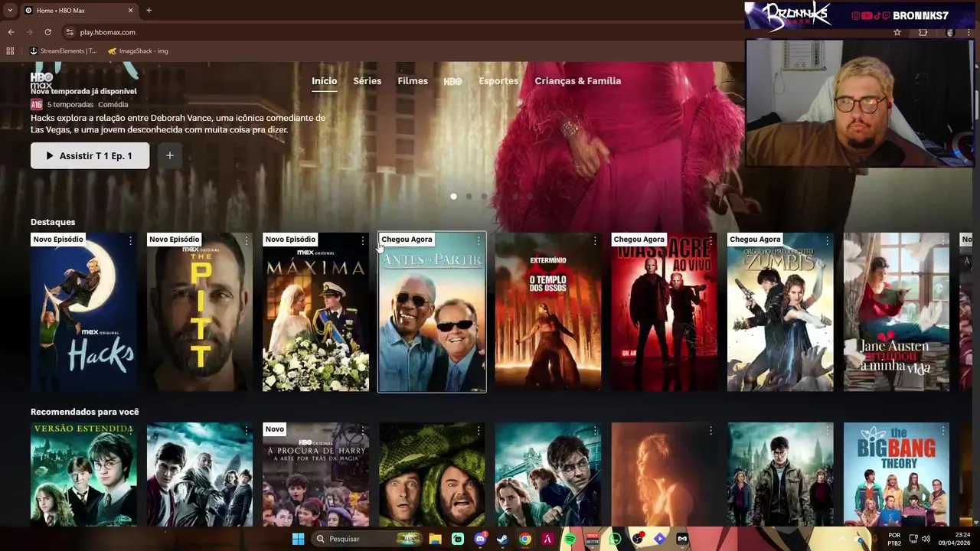Open Extermínio O Templo dos Ossos poster

(x=548, y=312)
